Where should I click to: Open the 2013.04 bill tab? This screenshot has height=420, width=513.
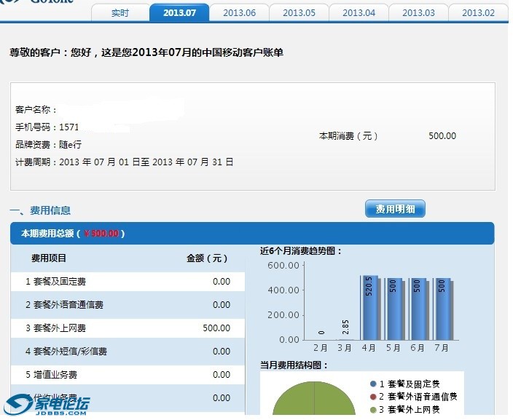point(359,13)
